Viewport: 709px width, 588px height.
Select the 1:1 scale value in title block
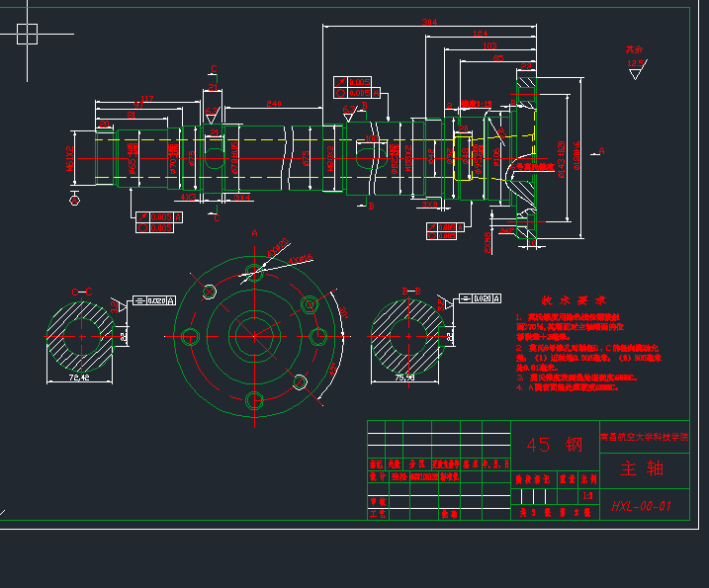point(587,496)
